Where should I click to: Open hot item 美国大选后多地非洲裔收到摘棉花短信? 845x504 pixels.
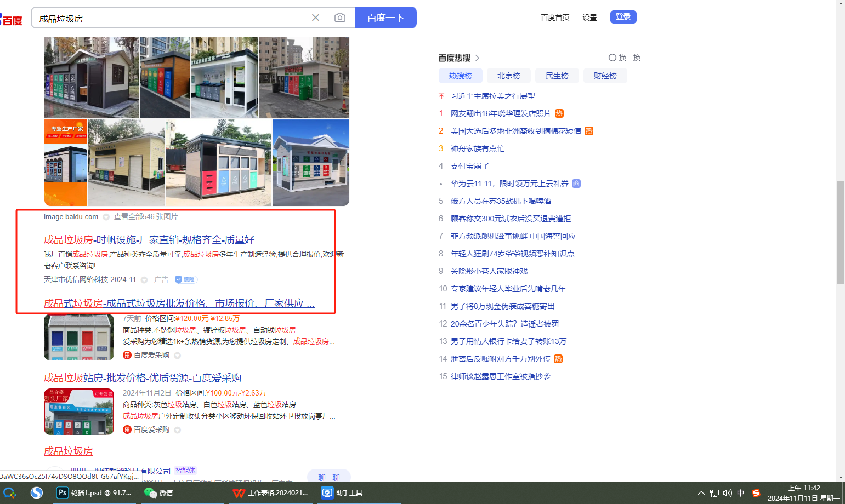[515, 131]
